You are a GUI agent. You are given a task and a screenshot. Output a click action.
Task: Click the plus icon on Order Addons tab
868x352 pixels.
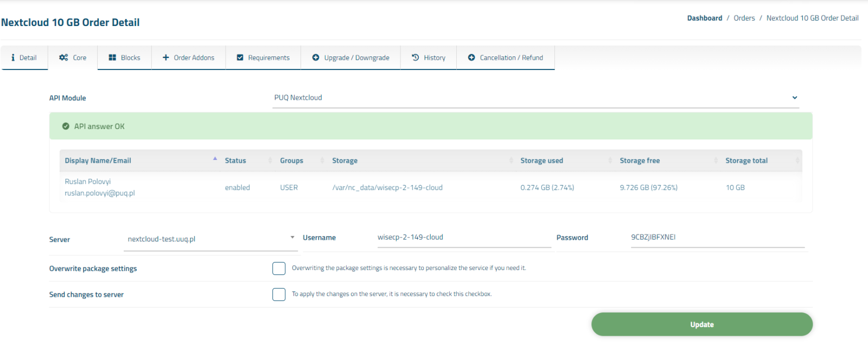point(166,57)
